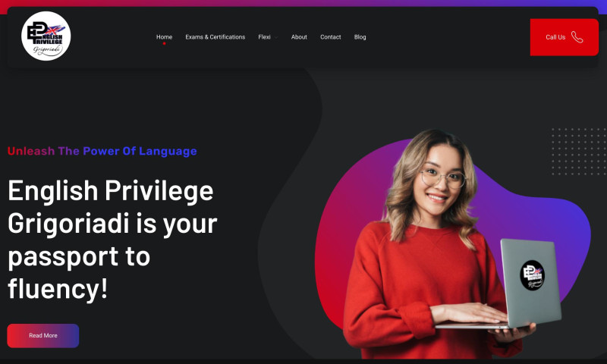607x364 pixels.
Task: Click the Unleash The Power Of Language tagline
Action: tap(102, 151)
